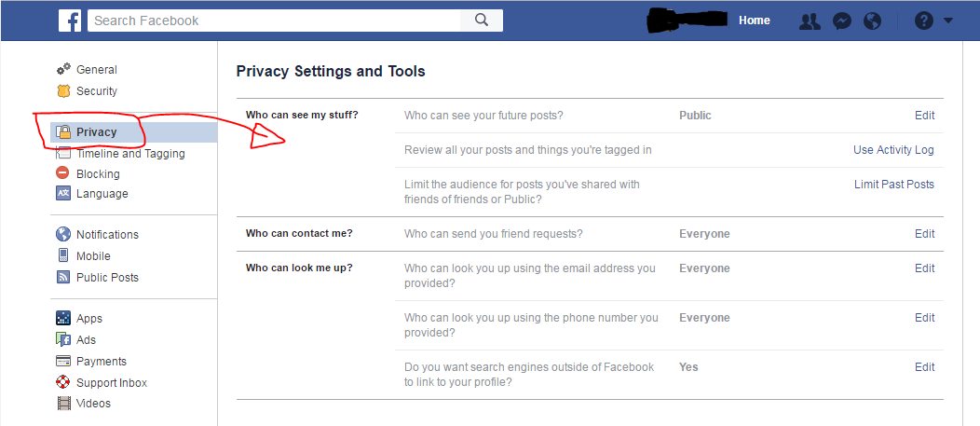Image resolution: width=980 pixels, height=426 pixels.
Task: Edit phone number lookup setting
Action: point(925,317)
